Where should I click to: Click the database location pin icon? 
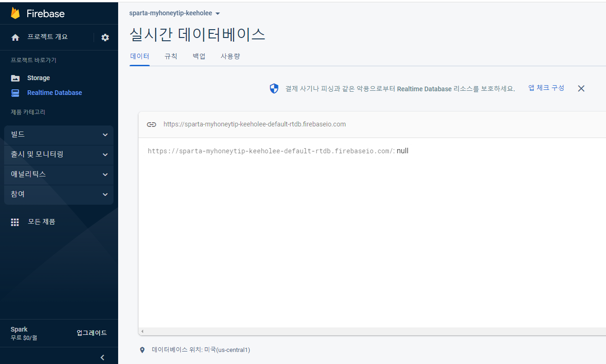pos(142,350)
